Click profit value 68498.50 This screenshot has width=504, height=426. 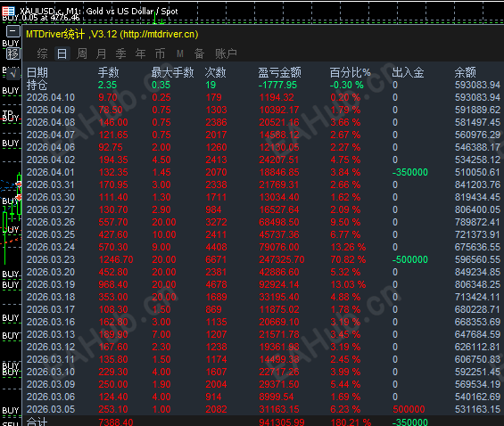coord(279,222)
